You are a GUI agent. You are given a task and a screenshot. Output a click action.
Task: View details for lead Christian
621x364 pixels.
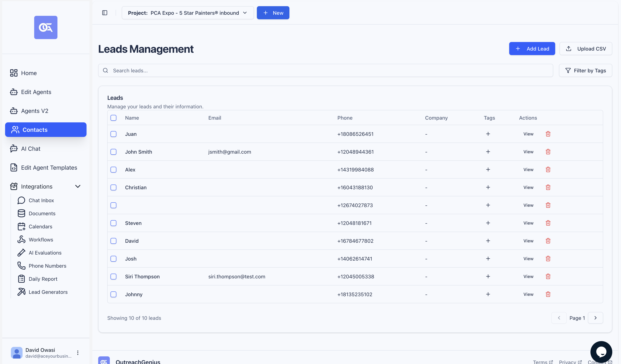point(528,187)
